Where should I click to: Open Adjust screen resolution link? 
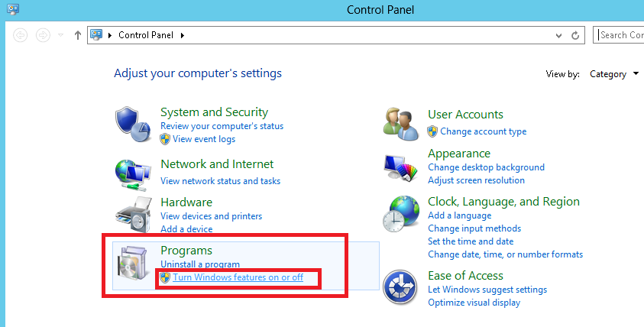476,180
